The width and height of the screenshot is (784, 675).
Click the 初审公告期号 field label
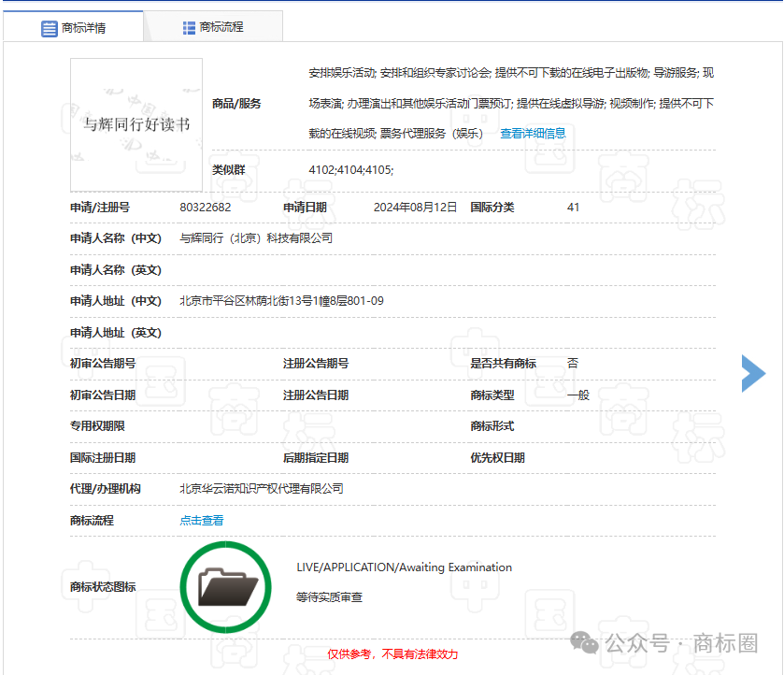point(103,364)
